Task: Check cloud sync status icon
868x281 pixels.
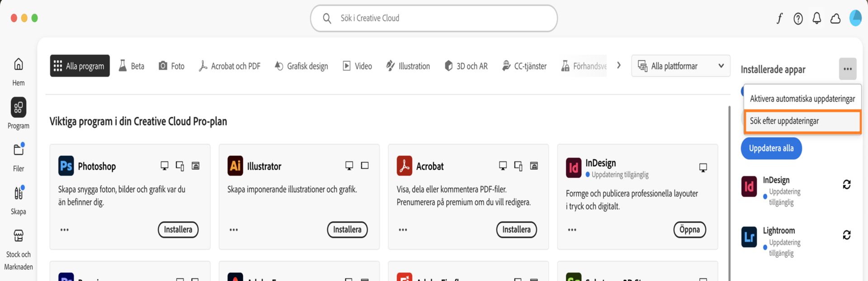Action: click(835, 19)
